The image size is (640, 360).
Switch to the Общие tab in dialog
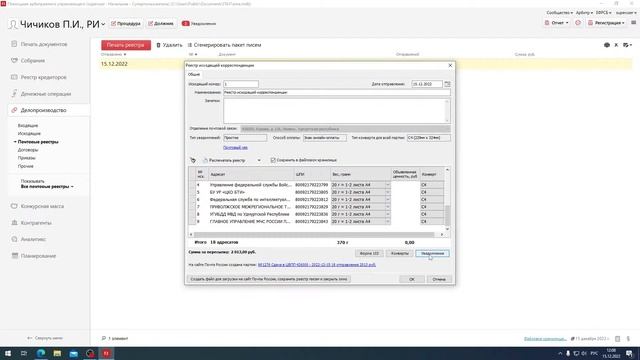(x=194, y=74)
